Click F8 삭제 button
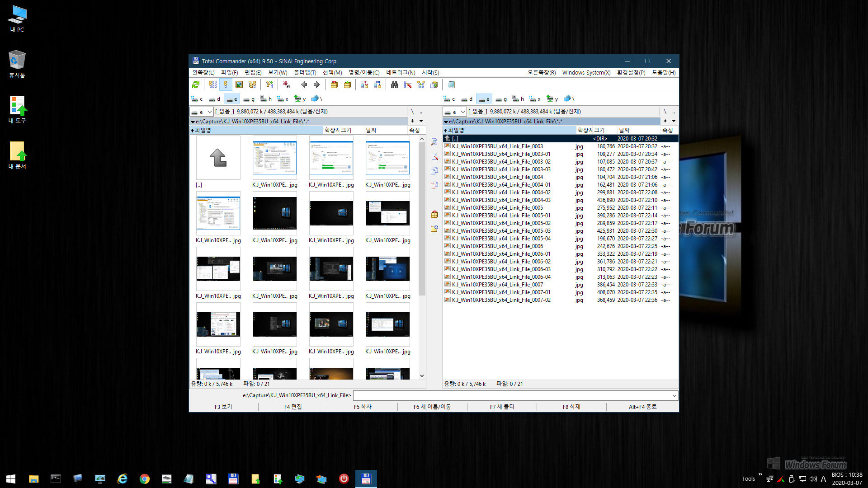Screen dimensions: 868x488 (571, 407)
